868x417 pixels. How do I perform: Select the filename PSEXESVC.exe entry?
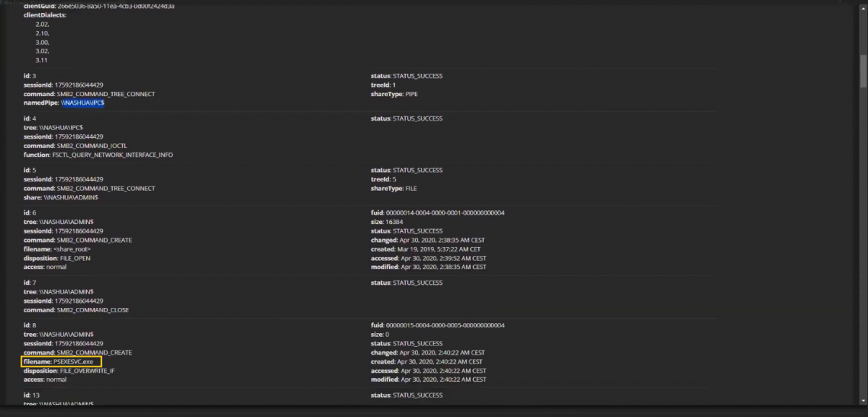pyautogui.click(x=61, y=361)
